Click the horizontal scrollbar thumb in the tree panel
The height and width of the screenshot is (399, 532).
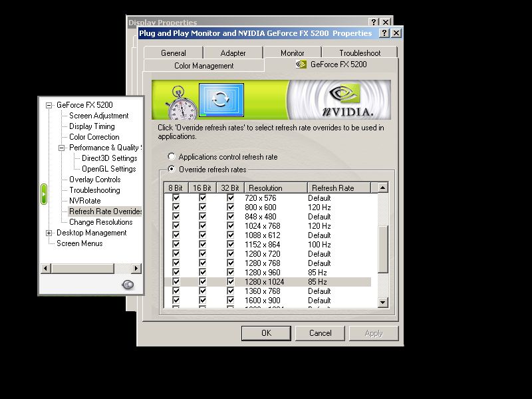pos(82,269)
